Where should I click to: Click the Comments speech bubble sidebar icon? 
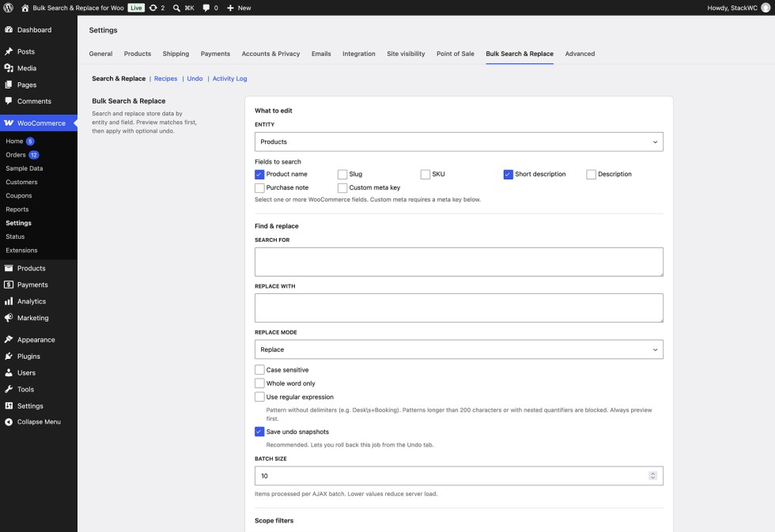[9, 100]
